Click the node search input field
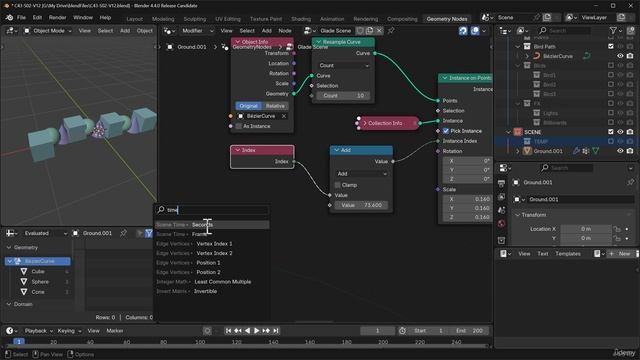 click(212, 210)
